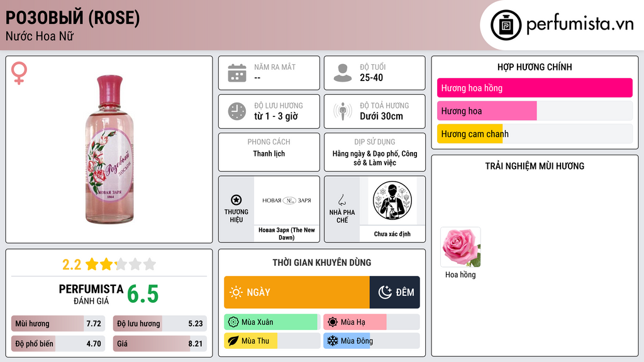
Task: Click the Trải nghiệm mùi hương heading
Action: tap(535, 166)
